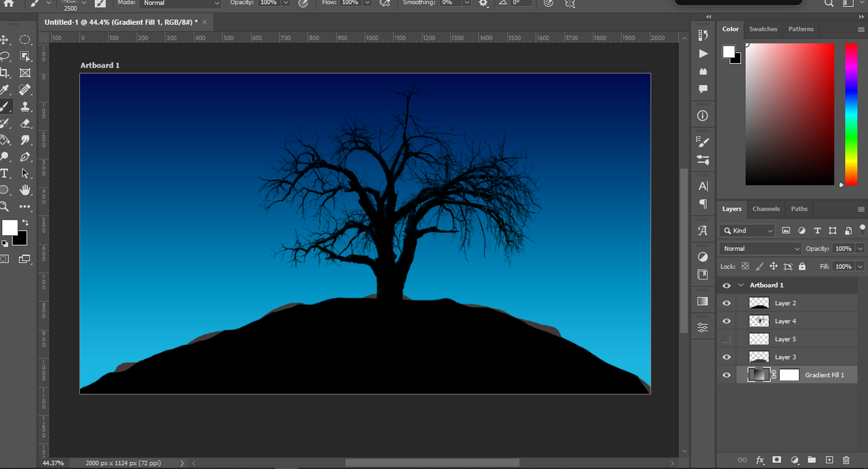Image resolution: width=868 pixels, height=469 pixels.
Task: Open the layer Kind filter dropdown
Action: 747,230
